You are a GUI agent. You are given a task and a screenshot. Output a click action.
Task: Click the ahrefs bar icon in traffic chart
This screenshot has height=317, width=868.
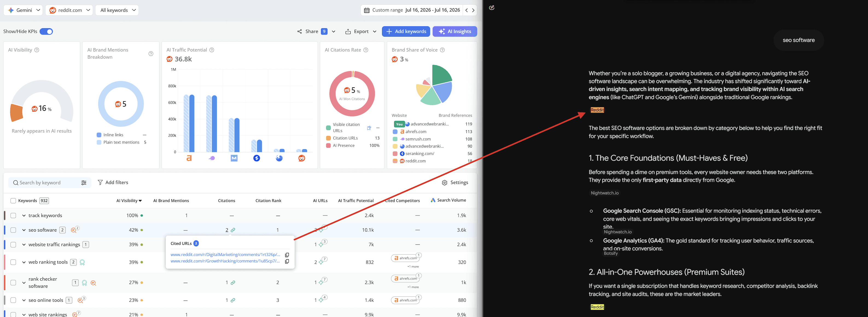pyautogui.click(x=189, y=158)
